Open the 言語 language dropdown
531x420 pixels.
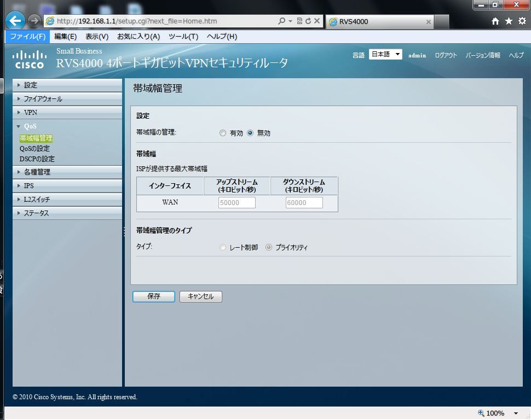tap(385, 55)
